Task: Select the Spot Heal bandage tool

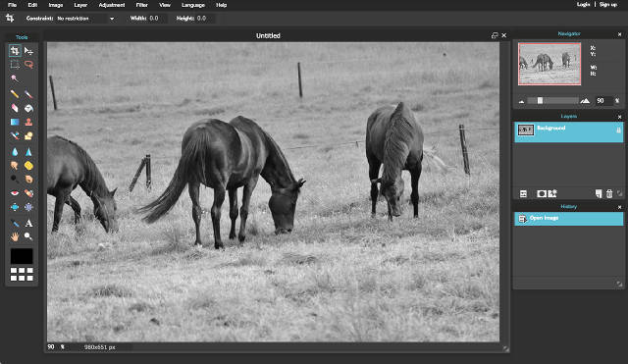Action: tap(28, 193)
